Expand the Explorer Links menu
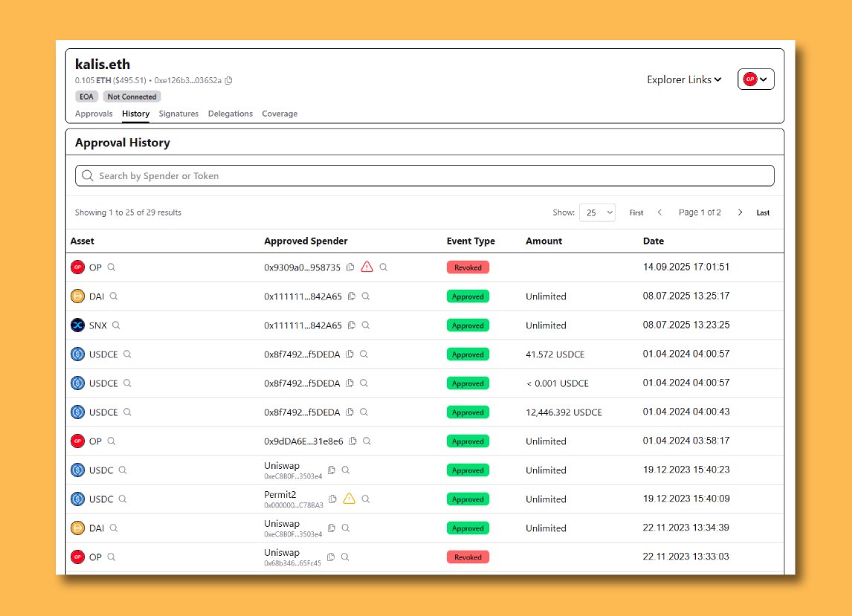The width and height of the screenshot is (852, 616). 684,80
